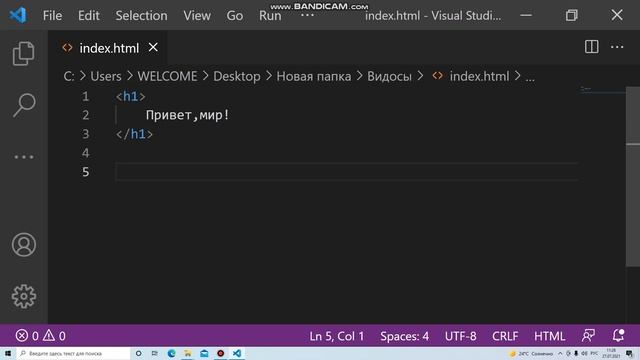
Task: Click the WELCOME breadcrumb segment
Action: coord(167,76)
